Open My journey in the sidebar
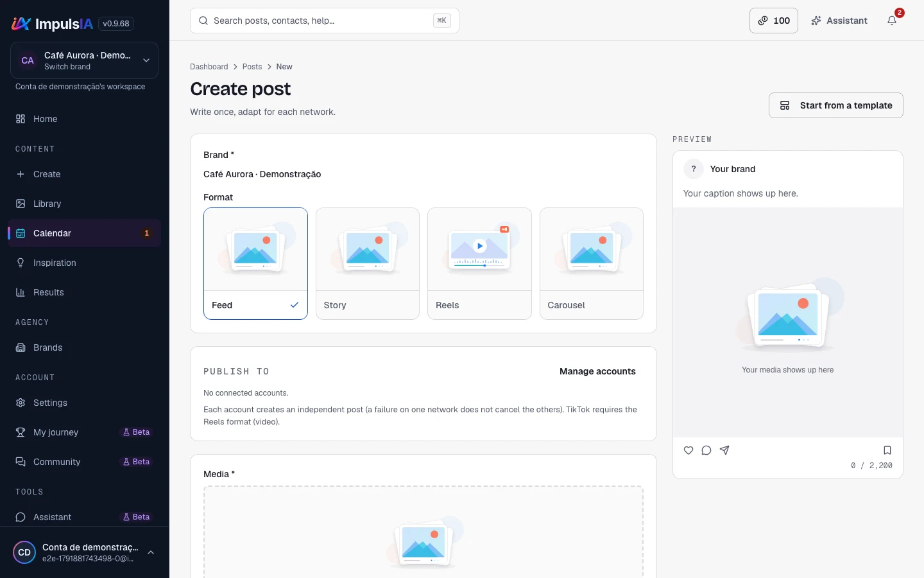The image size is (924, 578). tap(84, 432)
